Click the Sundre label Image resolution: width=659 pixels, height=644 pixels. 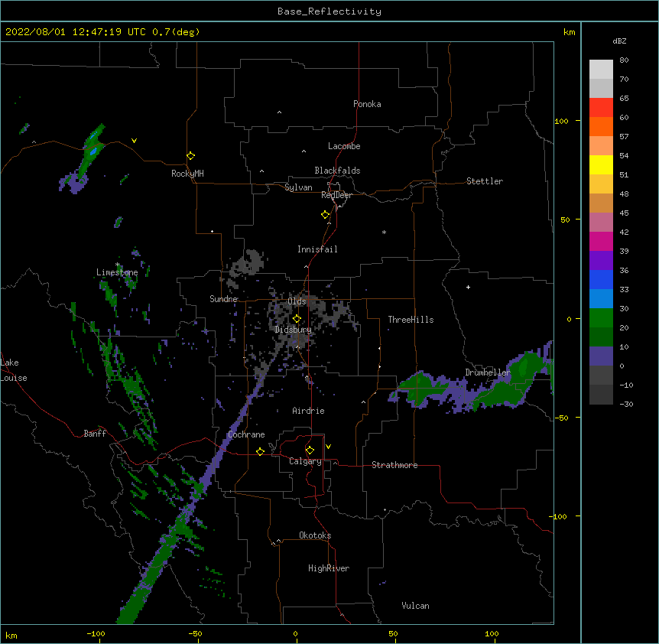click(223, 299)
